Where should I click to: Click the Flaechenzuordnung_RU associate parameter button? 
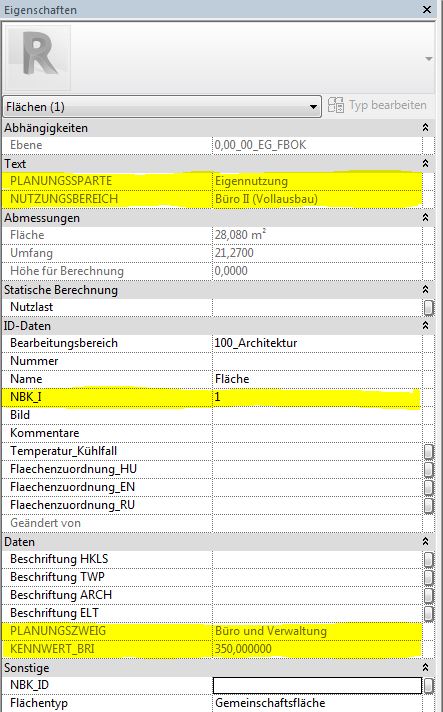click(428, 505)
